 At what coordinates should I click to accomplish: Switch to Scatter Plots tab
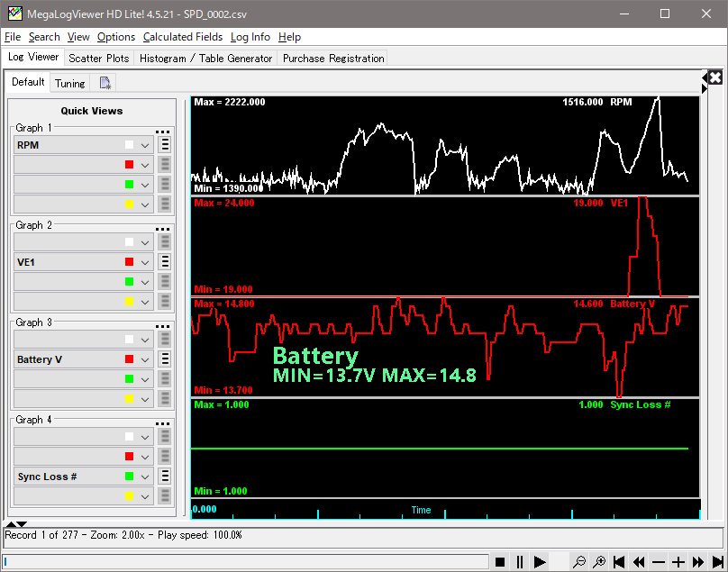point(99,58)
